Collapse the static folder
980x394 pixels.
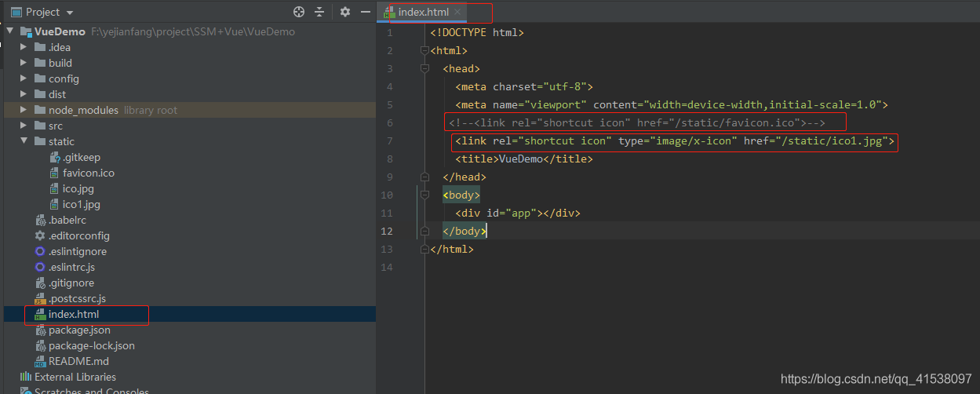(24, 141)
